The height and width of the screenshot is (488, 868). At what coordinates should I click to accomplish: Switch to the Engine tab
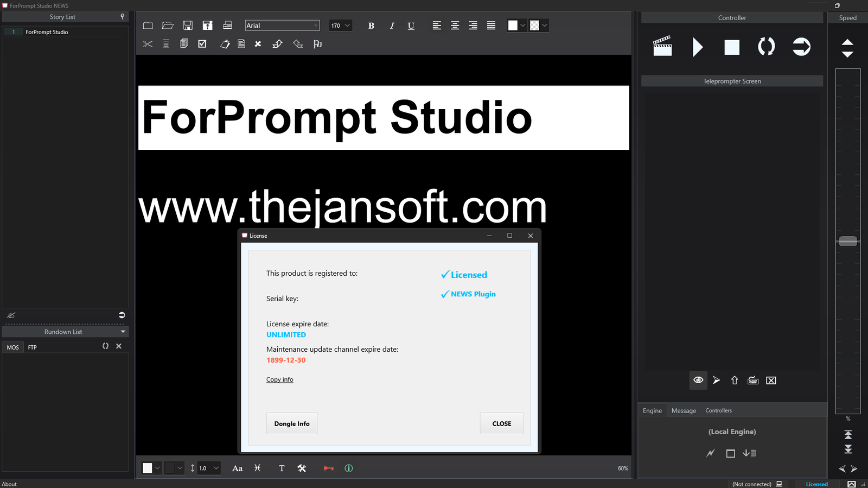(652, 410)
